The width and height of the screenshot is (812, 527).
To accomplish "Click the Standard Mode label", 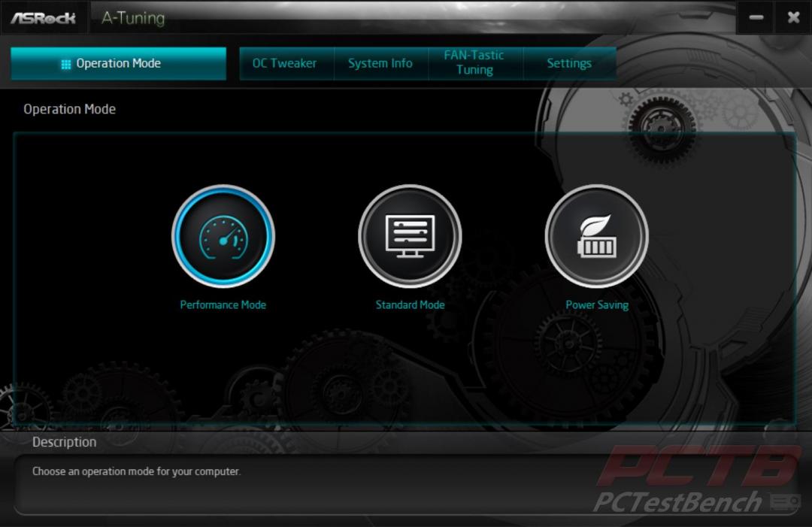I will pyautogui.click(x=411, y=305).
